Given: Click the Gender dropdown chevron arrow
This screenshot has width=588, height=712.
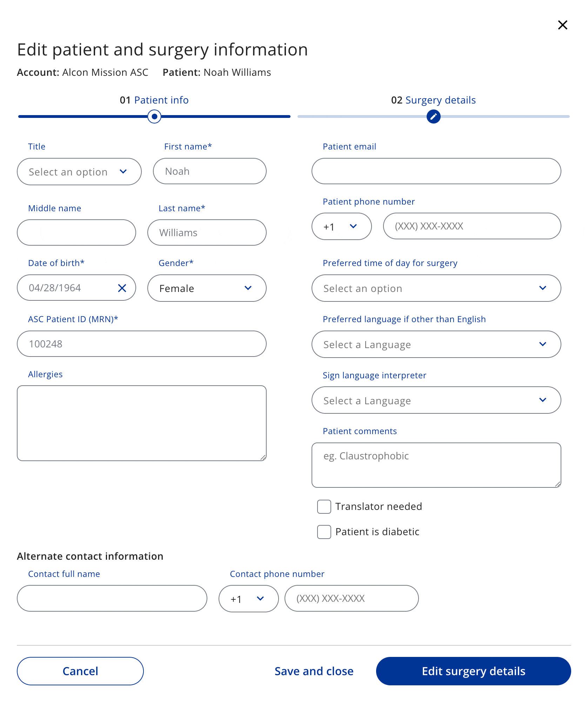Looking at the screenshot, I should coord(248,288).
